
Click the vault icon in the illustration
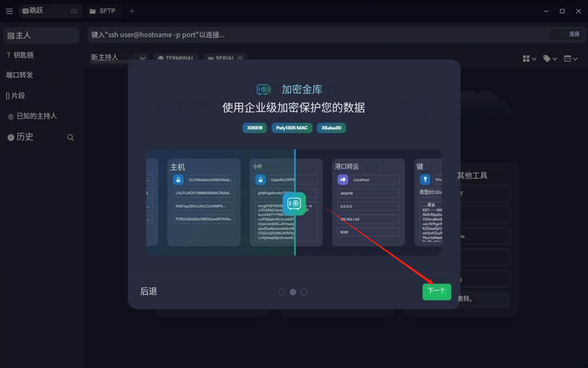294,203
